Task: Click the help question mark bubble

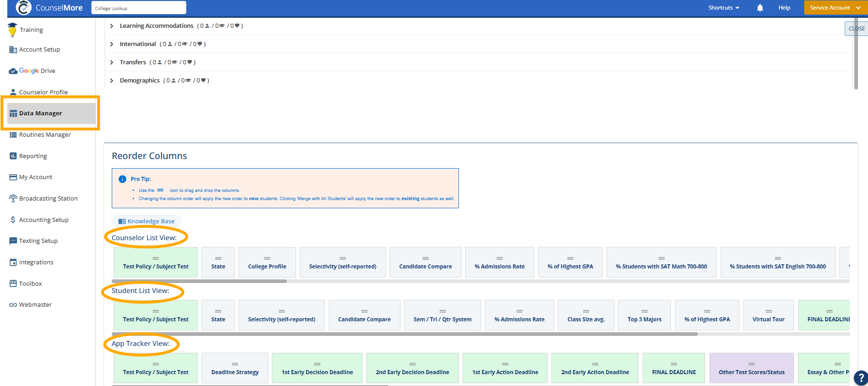Action: pos(860,378)
